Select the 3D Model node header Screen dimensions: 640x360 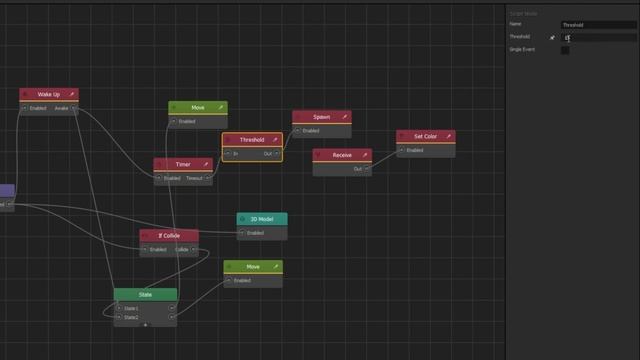click(262, 219)
